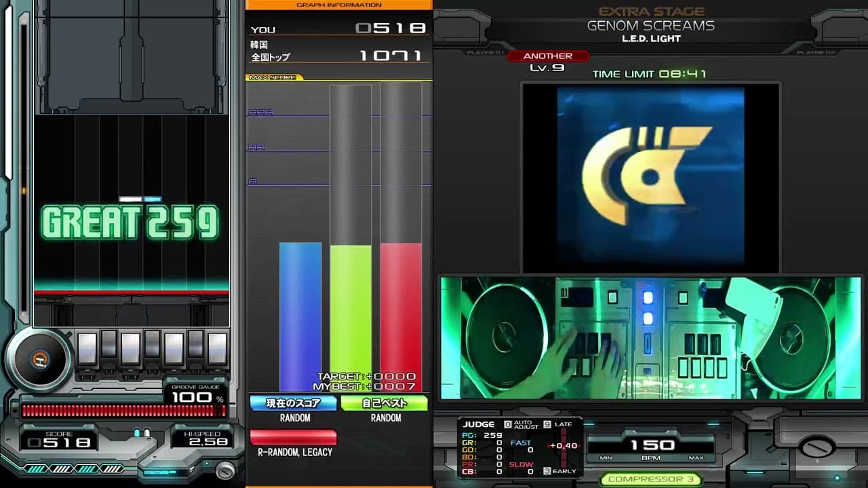The height and width of the screenshot is (488, 868).
Task: Click the round knob icon in the bottom-right console
Action: pos(816,448)
